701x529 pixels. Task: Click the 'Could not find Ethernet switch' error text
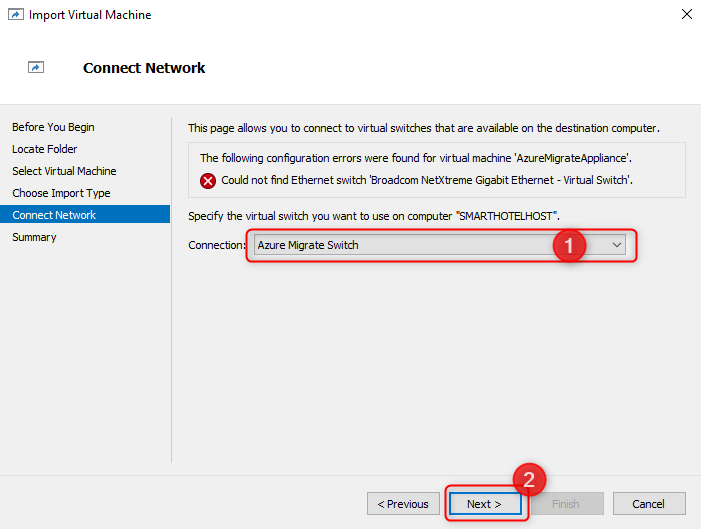(427, 180)
